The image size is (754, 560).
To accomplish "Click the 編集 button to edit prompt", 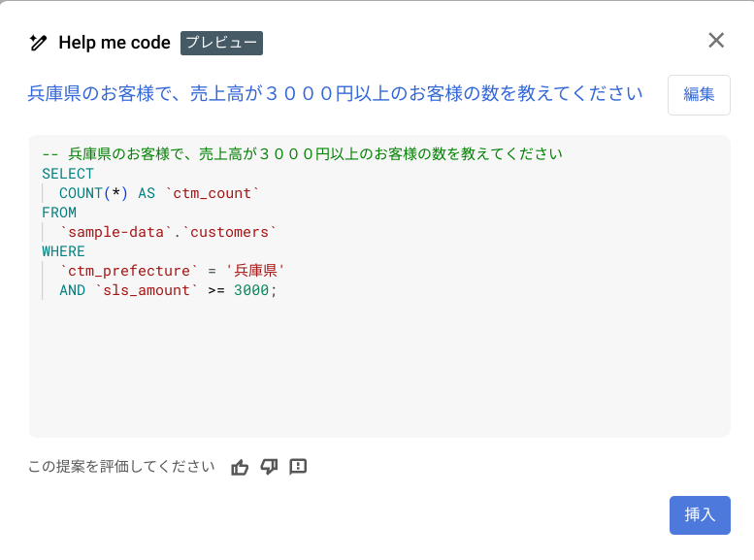I will pos(699,95).
